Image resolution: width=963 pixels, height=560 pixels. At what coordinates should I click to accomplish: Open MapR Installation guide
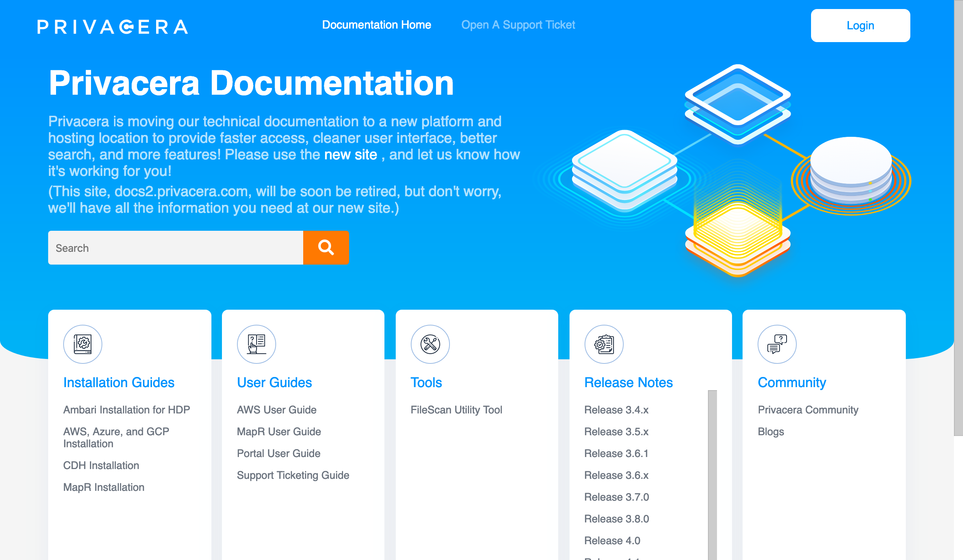click(104, 487)
